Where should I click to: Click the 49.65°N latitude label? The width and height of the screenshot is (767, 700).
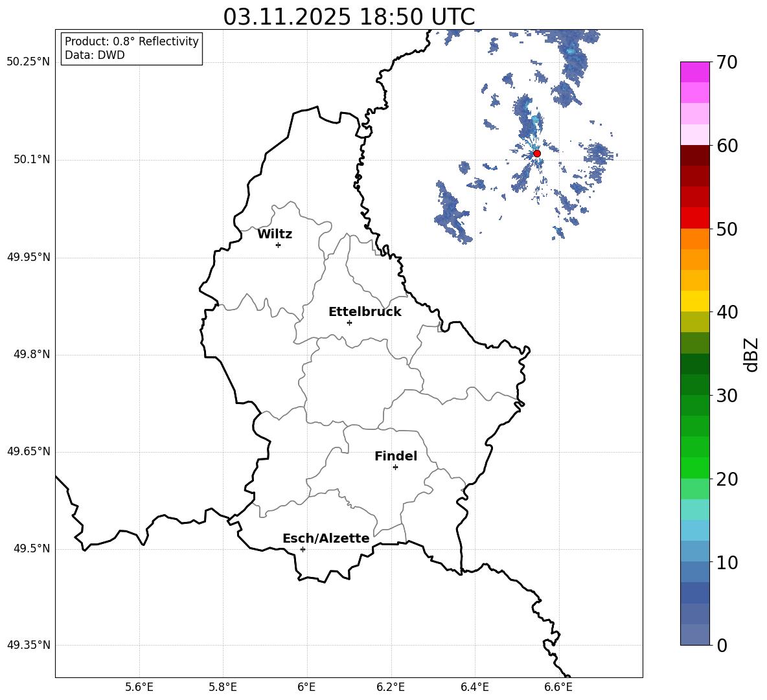pyautogui.click(x=29, y=451)
